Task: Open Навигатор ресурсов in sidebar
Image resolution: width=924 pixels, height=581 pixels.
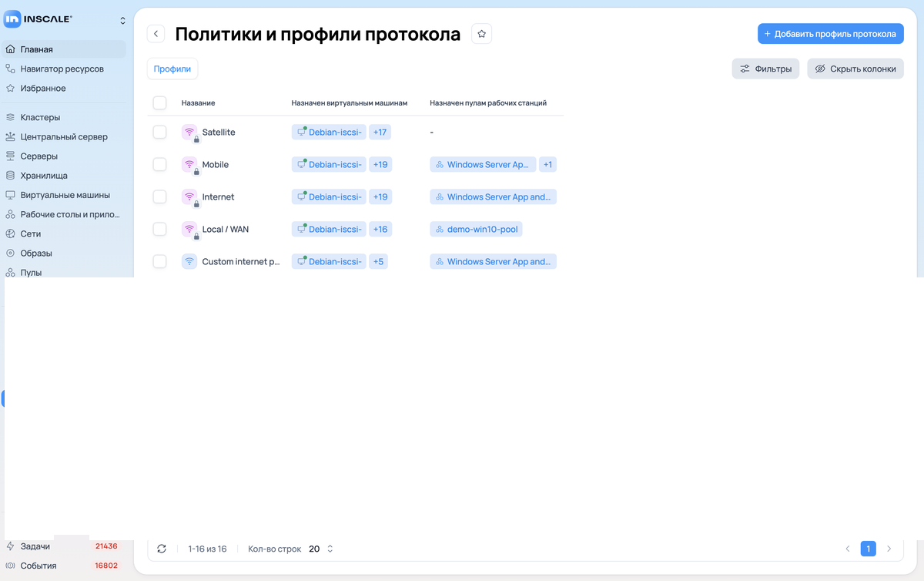Action: coord(63,69)
